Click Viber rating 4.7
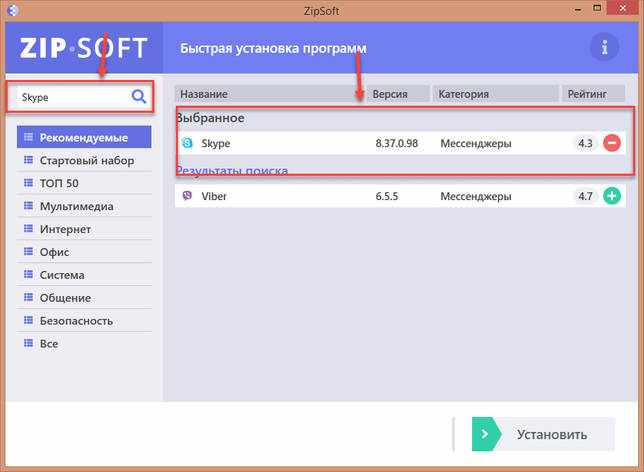 click(585, 196)
